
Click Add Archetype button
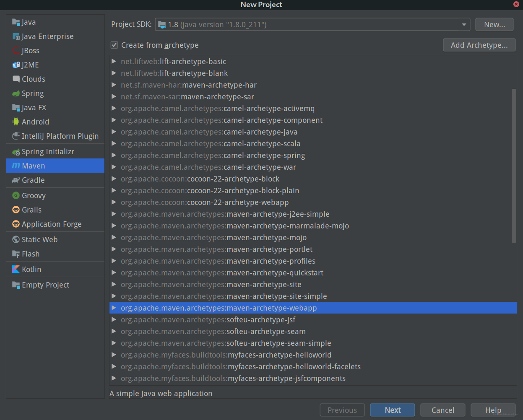point(479,45)
